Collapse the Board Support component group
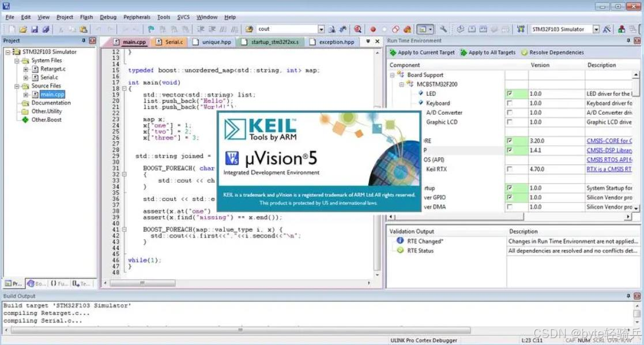The height and width of the screenshot is (345, 644). point(392,75)
